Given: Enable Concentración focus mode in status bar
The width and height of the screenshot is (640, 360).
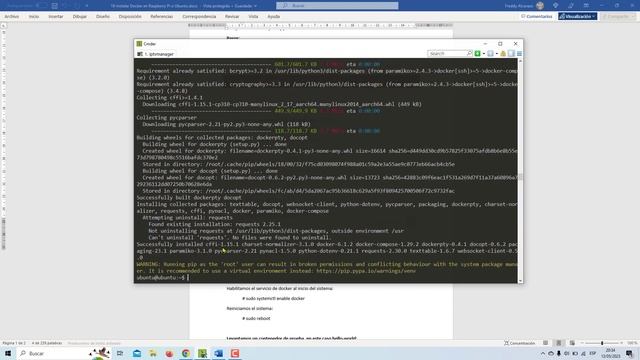Looking at the screenshot, I should (x=520, y=343).
